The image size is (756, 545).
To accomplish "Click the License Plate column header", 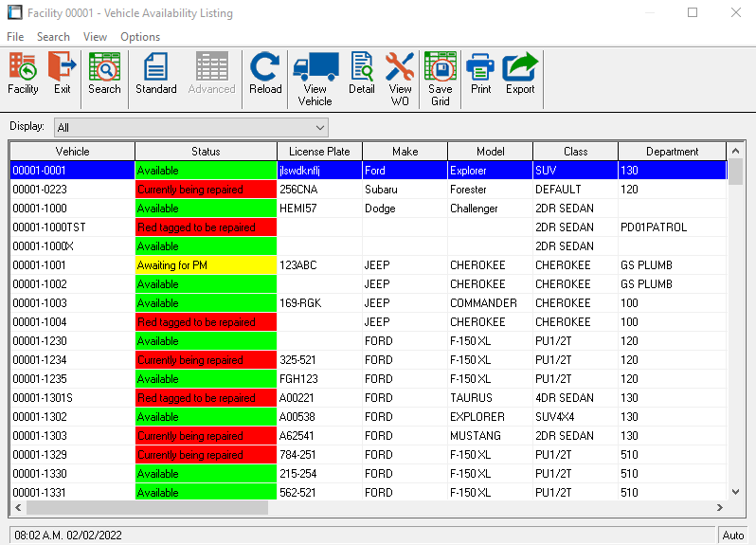I will click(319, 152).
